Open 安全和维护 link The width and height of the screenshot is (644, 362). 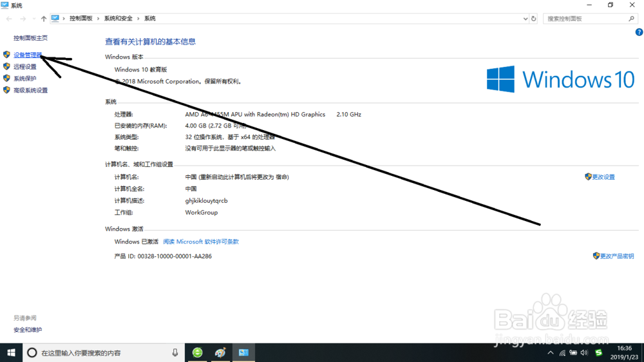click(28, 330)
